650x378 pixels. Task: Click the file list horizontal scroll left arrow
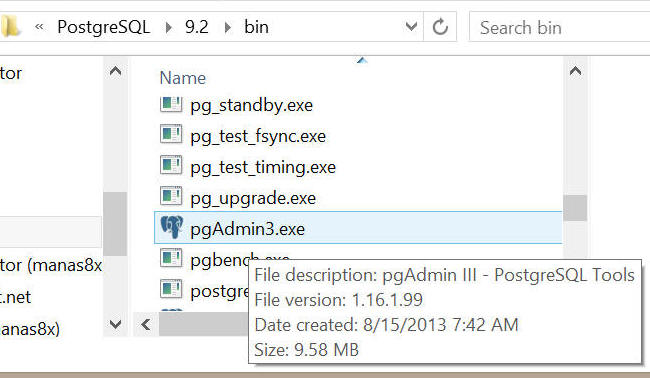(x=146, y=324)
